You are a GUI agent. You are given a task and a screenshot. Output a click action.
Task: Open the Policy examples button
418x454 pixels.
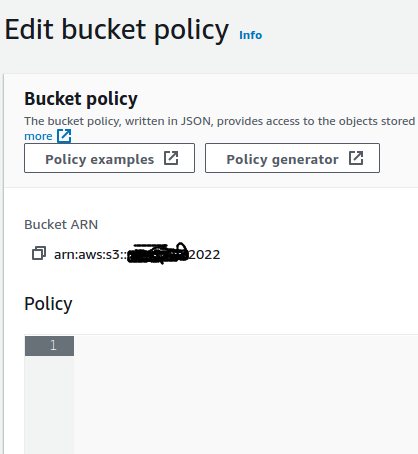(x=109, y=158)
